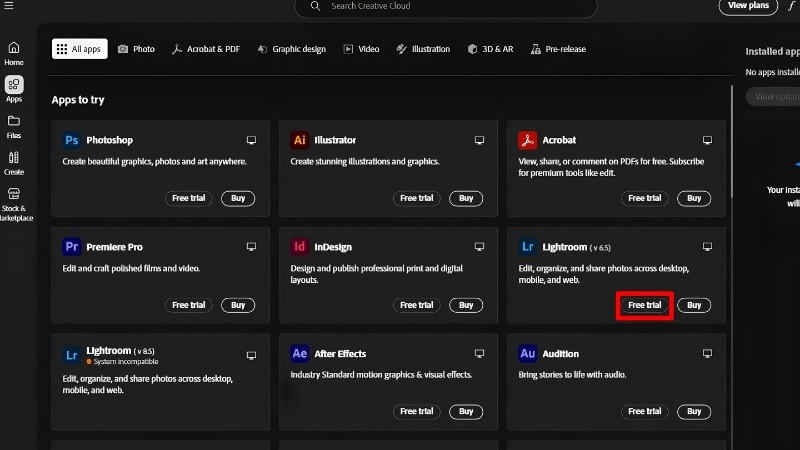Click the search magnifier icon
This screenshot has width=800, height=450.
click(315, 6)
